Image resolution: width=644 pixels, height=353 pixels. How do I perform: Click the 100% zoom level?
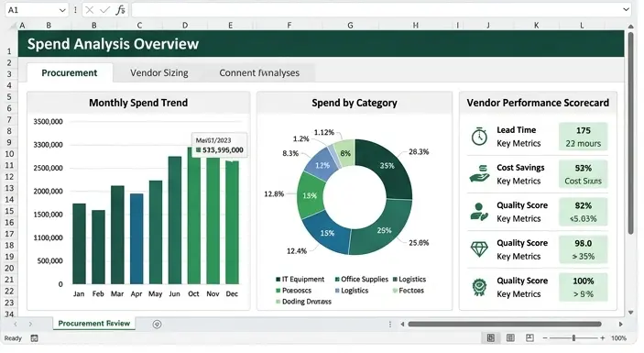tap(618, 338)
